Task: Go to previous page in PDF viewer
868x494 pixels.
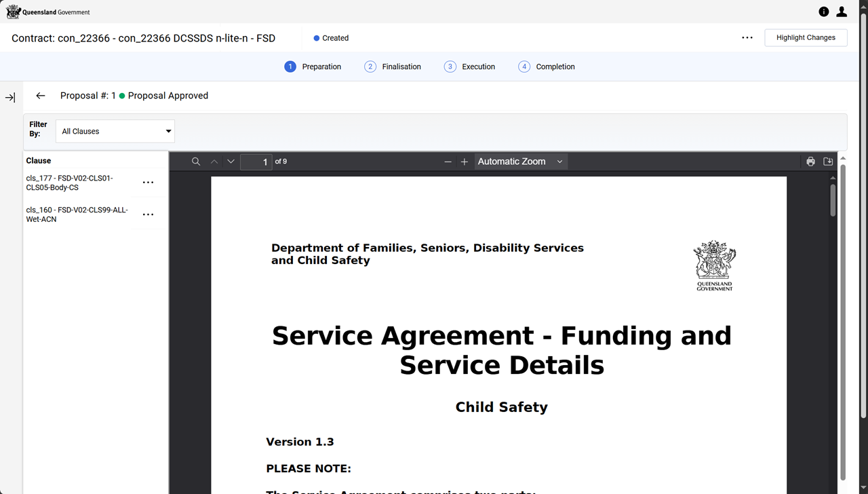Action: [x=214, y=161]
